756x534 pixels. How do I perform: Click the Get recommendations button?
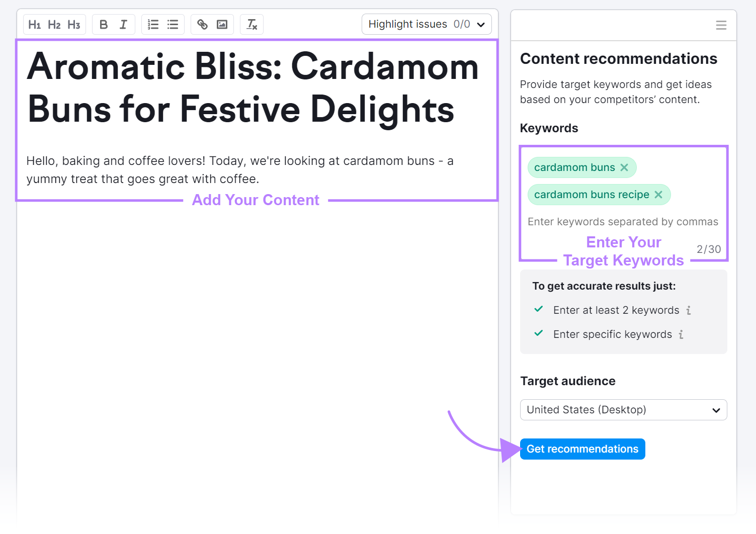point(582,449)
